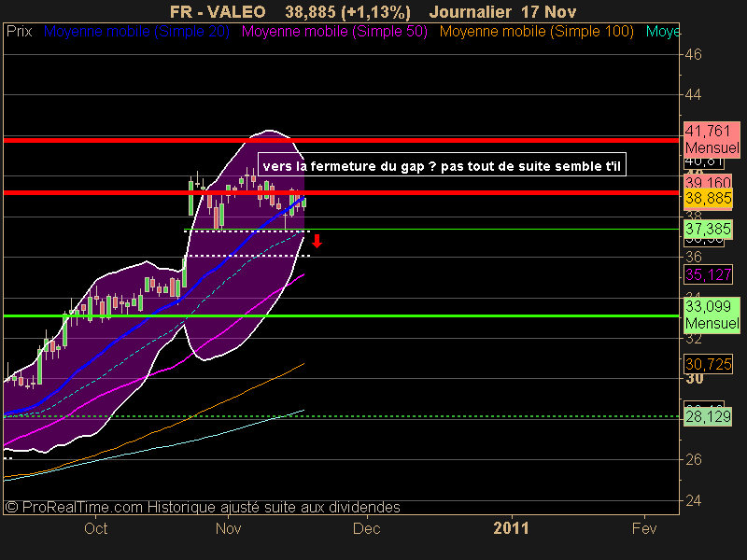Select 'Moyenne mobile (Simple 20)' legend
The image size is (747, 560).
(136, 32)
